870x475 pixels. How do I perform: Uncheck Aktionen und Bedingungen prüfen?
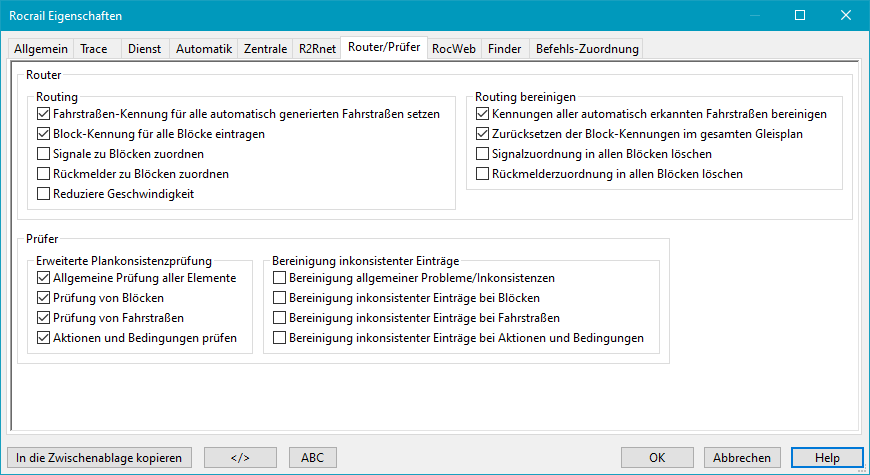click(x=43, y=338)
